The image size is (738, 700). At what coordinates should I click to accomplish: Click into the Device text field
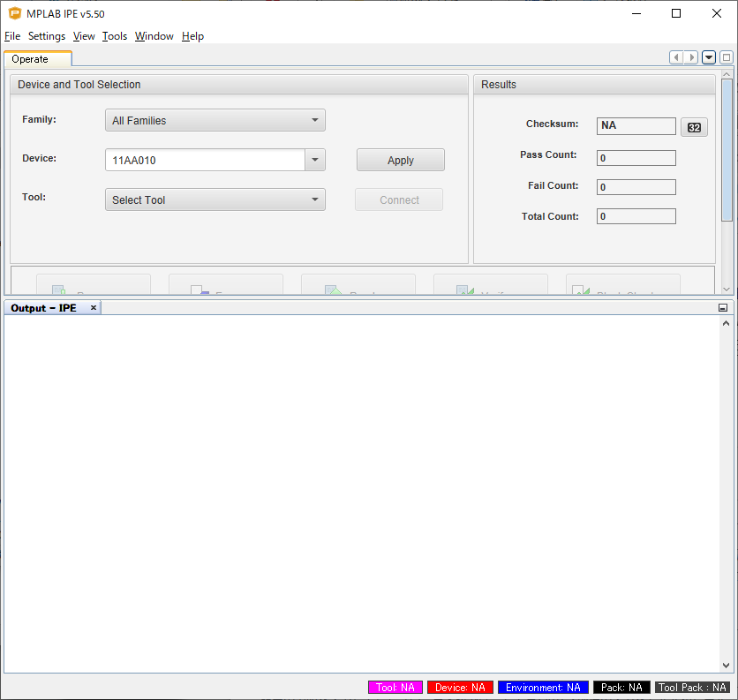pos(205,160)
